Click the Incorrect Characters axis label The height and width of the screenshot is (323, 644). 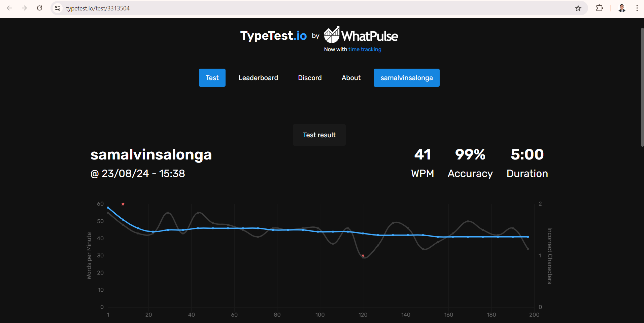click(550, 256)
